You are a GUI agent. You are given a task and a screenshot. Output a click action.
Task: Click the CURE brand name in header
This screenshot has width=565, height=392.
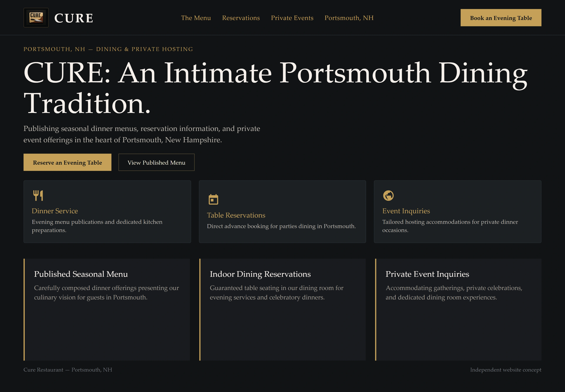coord(74,18)
